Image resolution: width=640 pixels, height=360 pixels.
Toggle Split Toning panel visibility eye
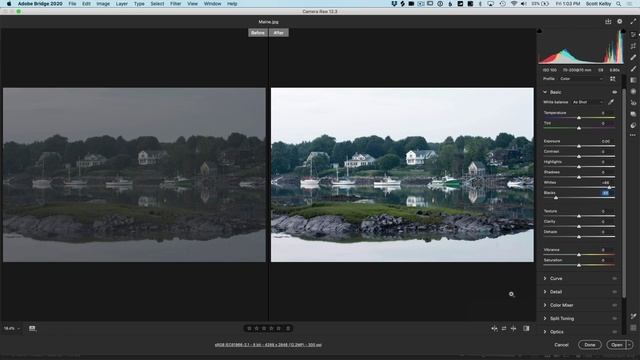(x=614, y=318)
